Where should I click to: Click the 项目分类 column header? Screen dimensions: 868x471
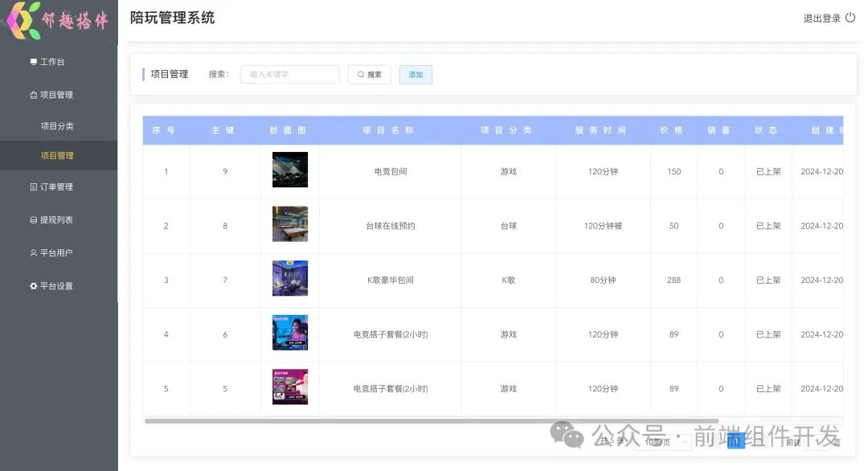point(506,130)
